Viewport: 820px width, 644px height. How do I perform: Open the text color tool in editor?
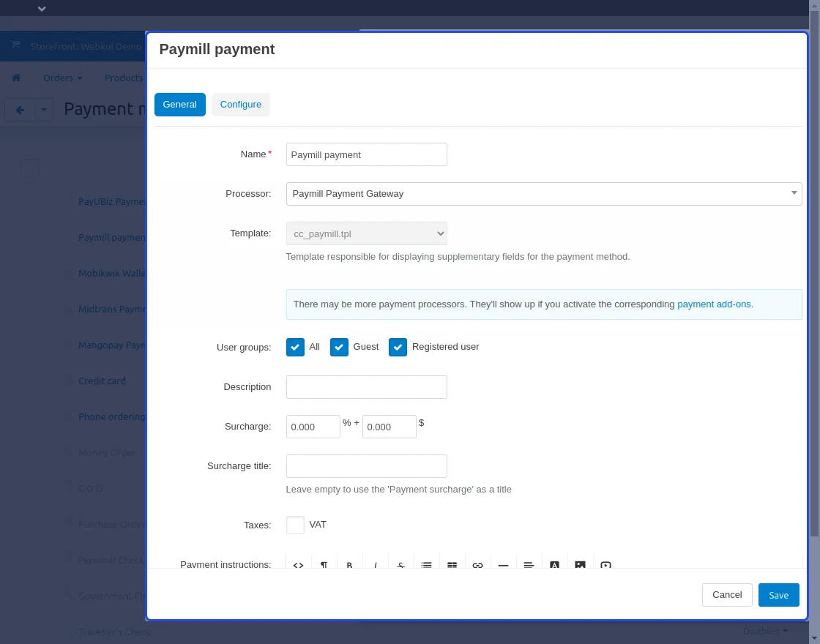pyautogui.click(x=554, y=564)
